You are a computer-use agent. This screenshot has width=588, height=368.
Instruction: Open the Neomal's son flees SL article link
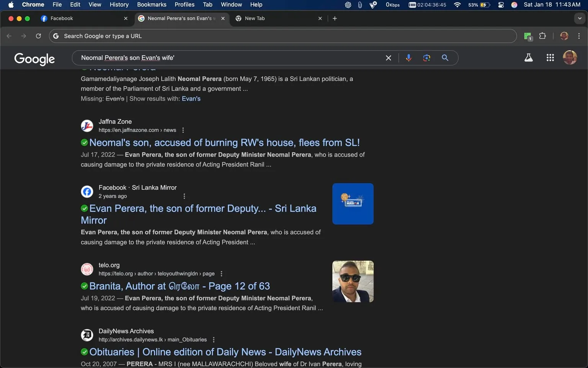224,142
